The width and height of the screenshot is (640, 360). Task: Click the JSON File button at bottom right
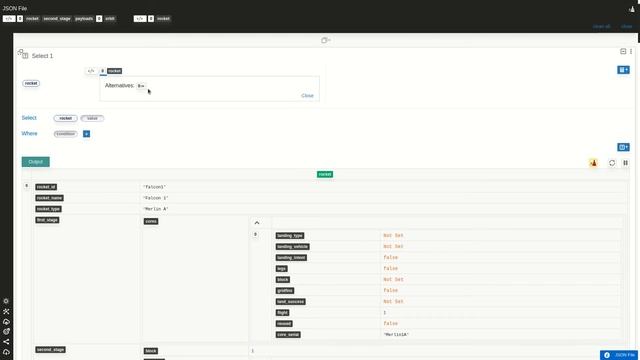point(619,355)
